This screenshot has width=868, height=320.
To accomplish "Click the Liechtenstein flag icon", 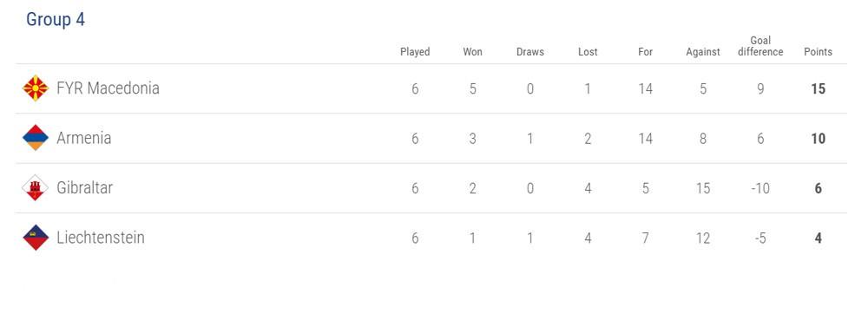I will pyautogui.click(x=36, y=238).
